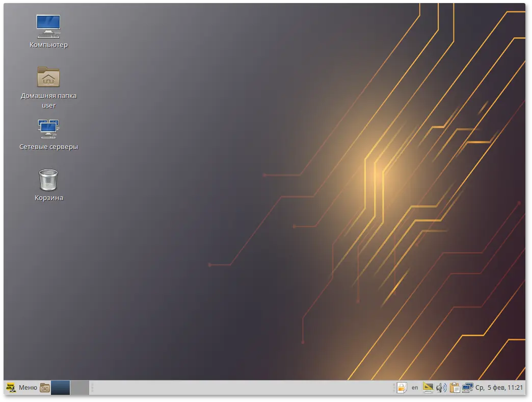Switch to the first workspace
Image resolution: width=532 pixels, height=402 pixels.
point(60,388)
